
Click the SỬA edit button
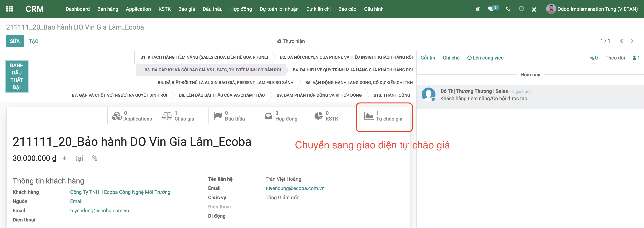pyautogui.click(x=15, y=41)
